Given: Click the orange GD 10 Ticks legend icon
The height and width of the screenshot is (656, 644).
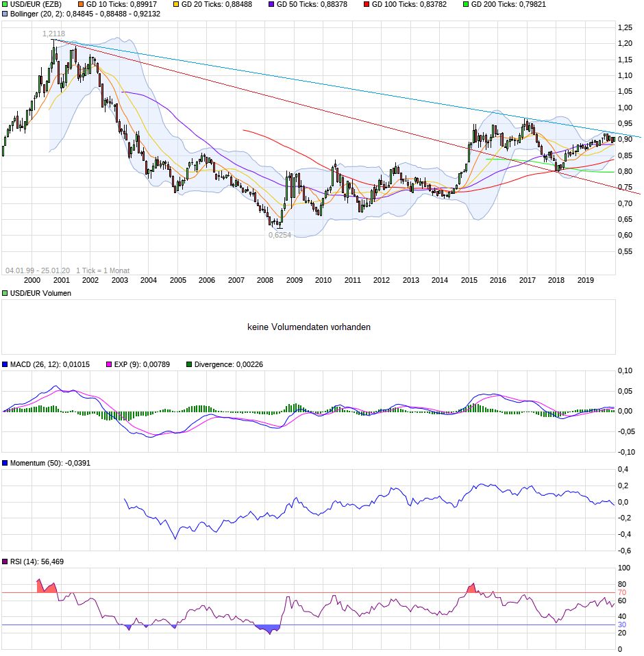Looking at the screenshot, I should tap(81, 5).
